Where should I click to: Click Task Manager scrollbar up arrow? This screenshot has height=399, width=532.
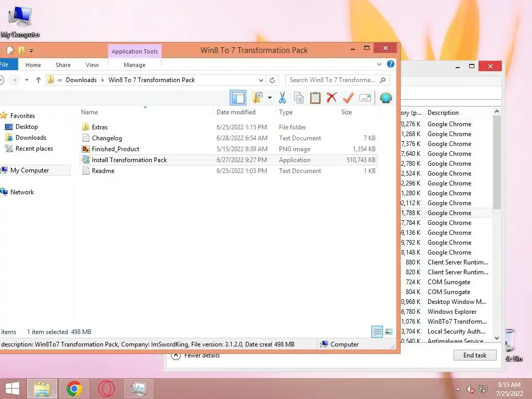[497, 111]
